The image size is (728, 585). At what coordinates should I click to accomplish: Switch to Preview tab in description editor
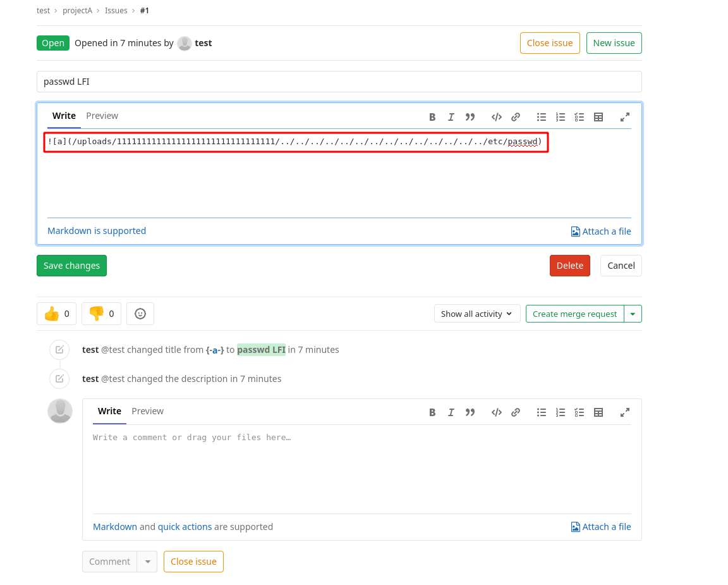[102, 116]
